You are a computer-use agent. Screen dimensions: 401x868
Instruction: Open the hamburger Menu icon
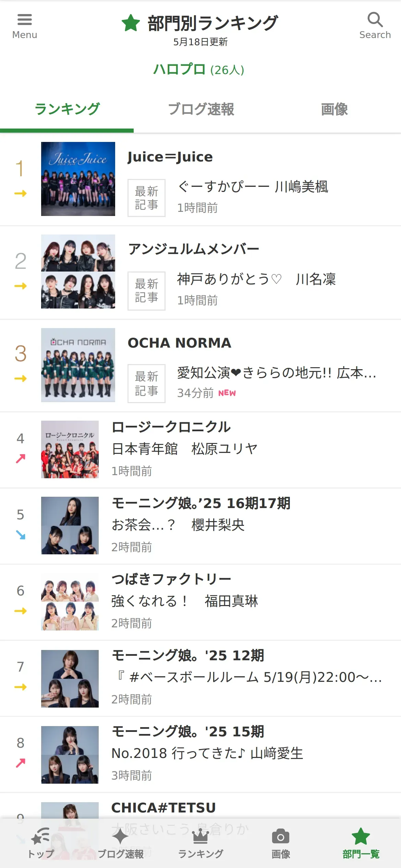click(x=24, y=20)
